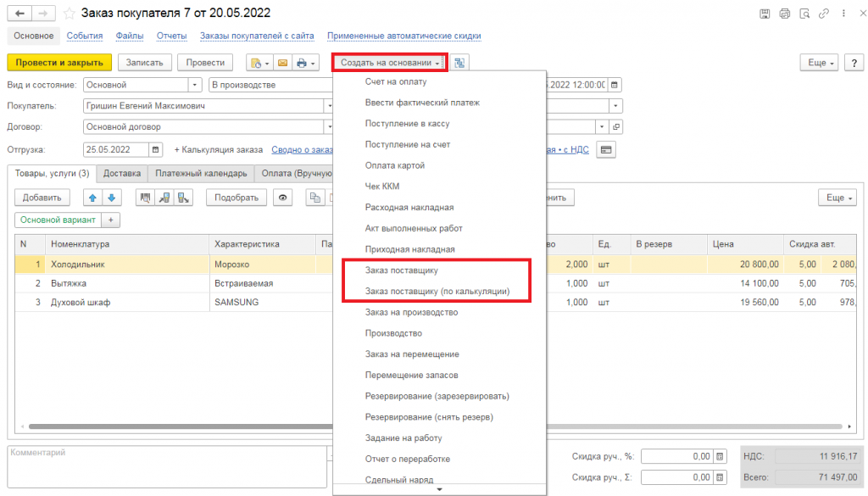The image size is (868, 496).
Task: Move row up with blue arrow
Action: point(92,198)
